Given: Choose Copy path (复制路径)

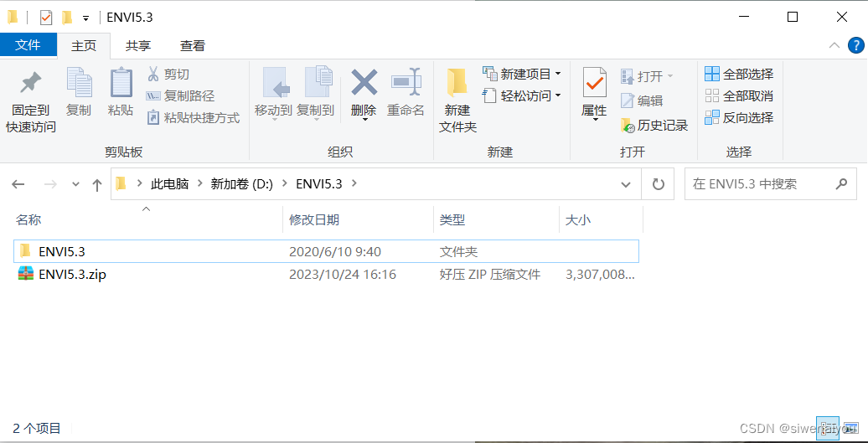Looking at the screenshot, I should click(x=180, y=95).
